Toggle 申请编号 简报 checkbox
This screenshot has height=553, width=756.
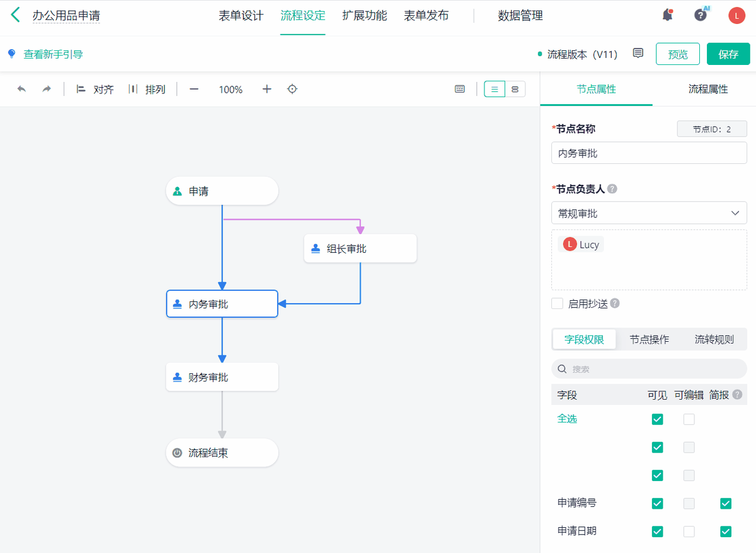click(x=726, y=503)
